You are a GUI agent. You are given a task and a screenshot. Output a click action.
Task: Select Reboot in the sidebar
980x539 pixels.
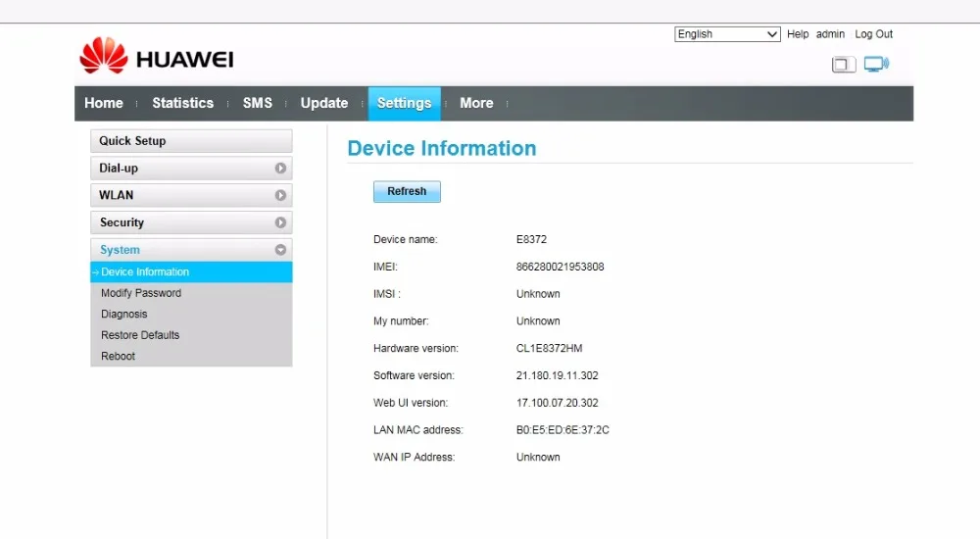(119, 357)
